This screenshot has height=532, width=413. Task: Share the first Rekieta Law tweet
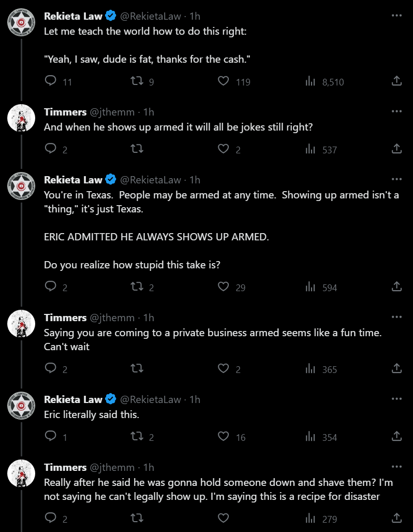[x=396, y=81]
